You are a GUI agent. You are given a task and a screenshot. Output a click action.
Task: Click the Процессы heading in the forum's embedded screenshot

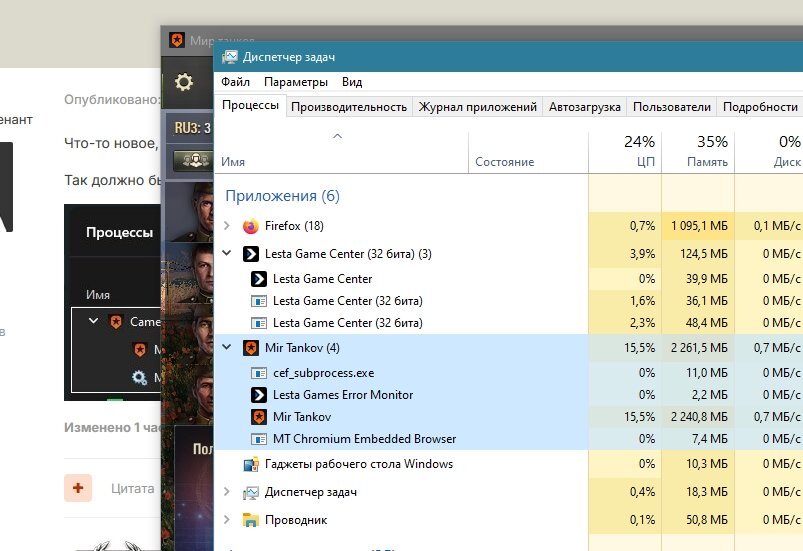coord(119,232)
